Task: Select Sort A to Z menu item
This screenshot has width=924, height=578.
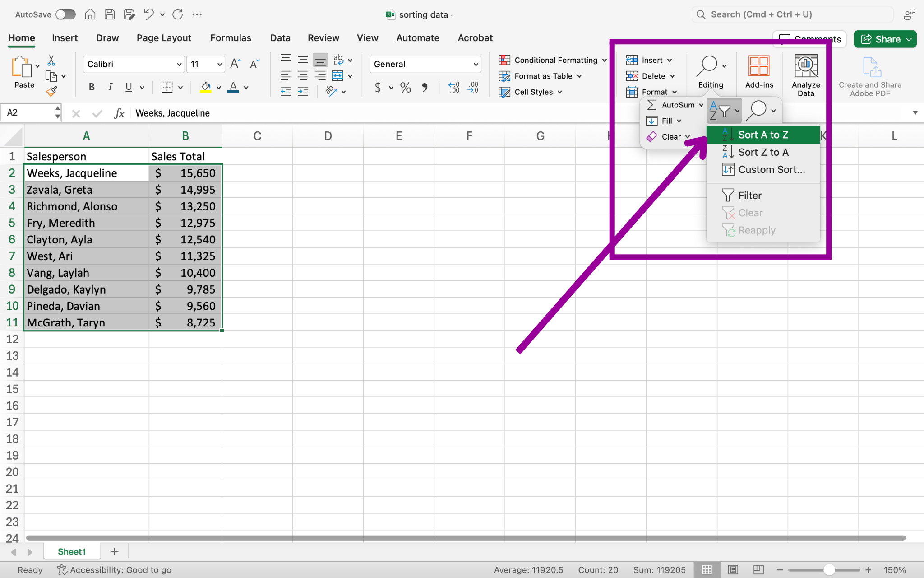Action: [763, 135]
